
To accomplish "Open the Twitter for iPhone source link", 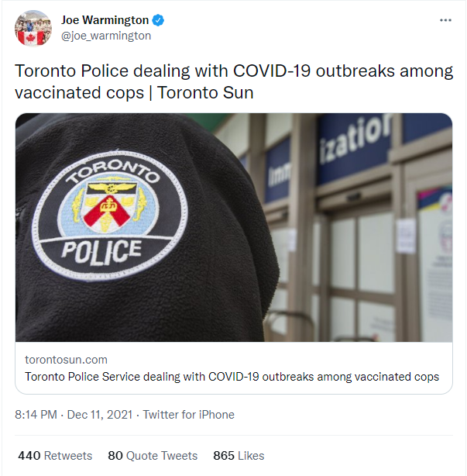I will pyautogui.click(x=189, y=415).
